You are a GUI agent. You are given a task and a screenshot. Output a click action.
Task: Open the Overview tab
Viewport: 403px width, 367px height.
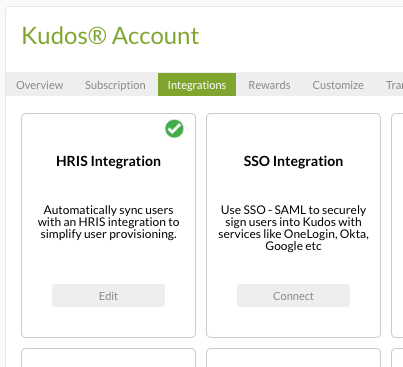(x=40, y=85)
